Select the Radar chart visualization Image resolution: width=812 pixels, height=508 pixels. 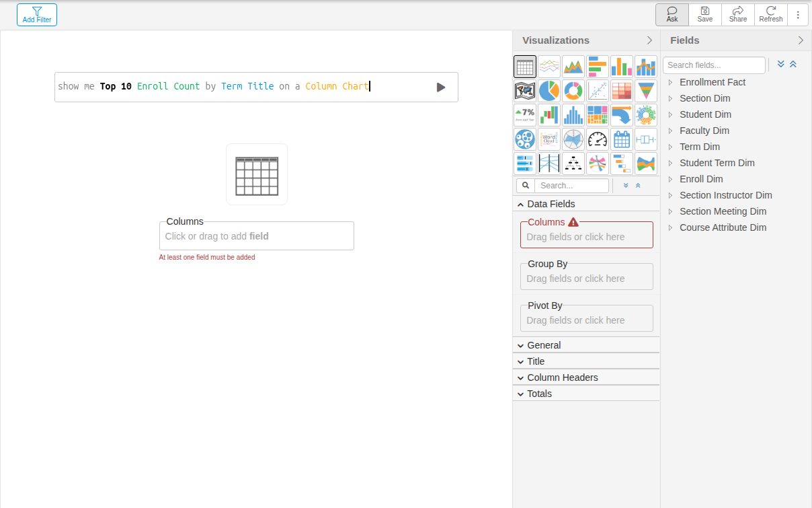573,139
